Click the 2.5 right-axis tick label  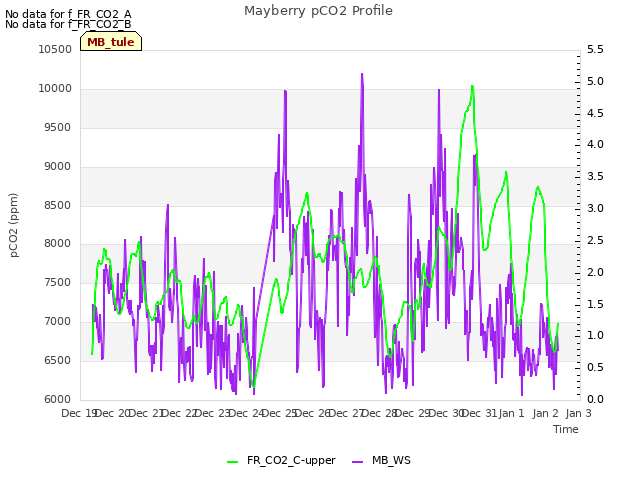tap(595, 240)
